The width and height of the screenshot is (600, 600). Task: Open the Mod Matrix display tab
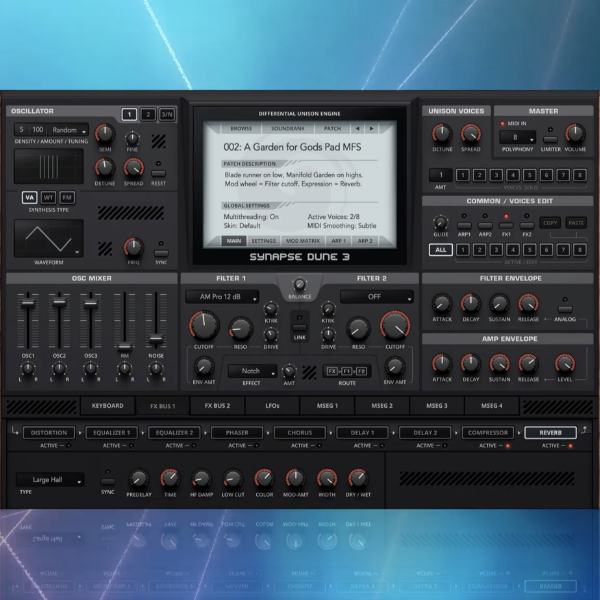click(x=303, y=241)
